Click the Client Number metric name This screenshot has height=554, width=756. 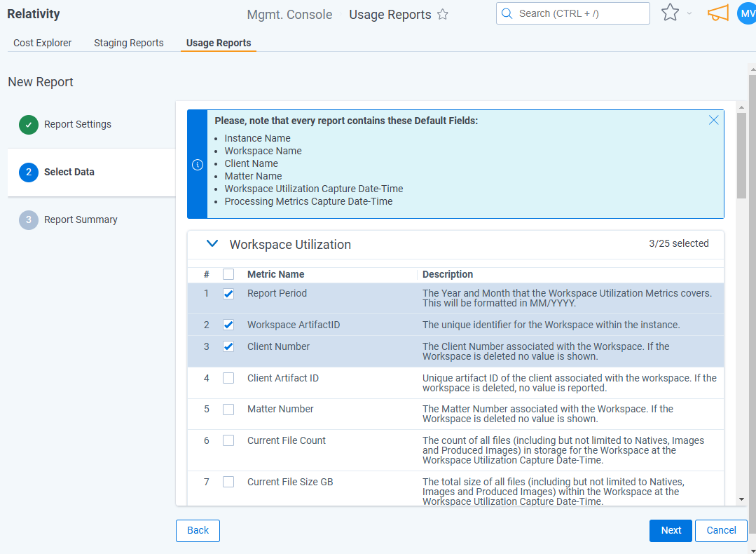[x=278, y=346]
